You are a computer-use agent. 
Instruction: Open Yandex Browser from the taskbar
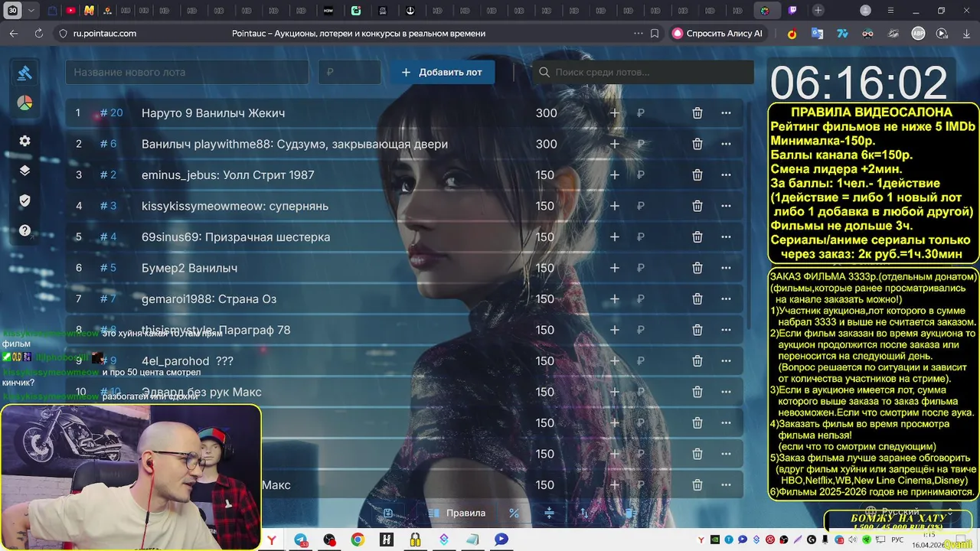click(x=272, y=540)
